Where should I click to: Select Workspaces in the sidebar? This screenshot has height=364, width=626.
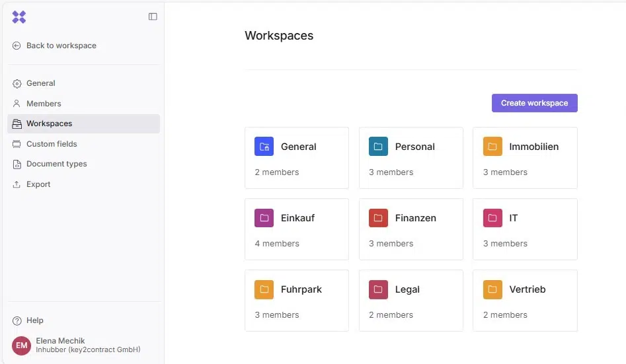49,124
